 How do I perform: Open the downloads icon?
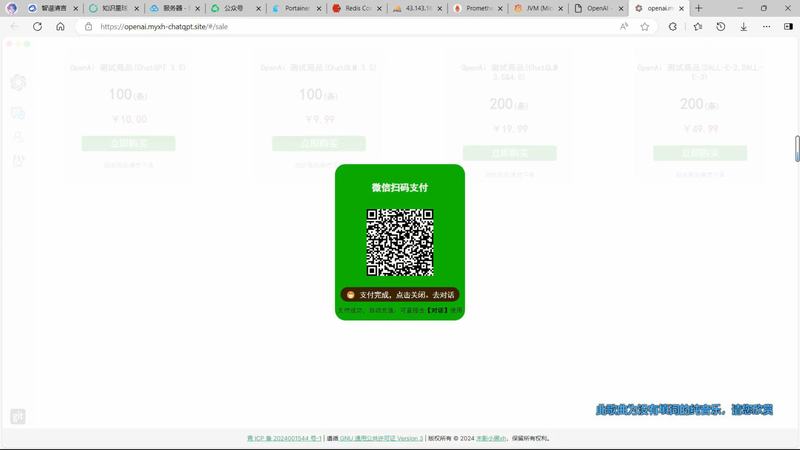tap(743, 27)
